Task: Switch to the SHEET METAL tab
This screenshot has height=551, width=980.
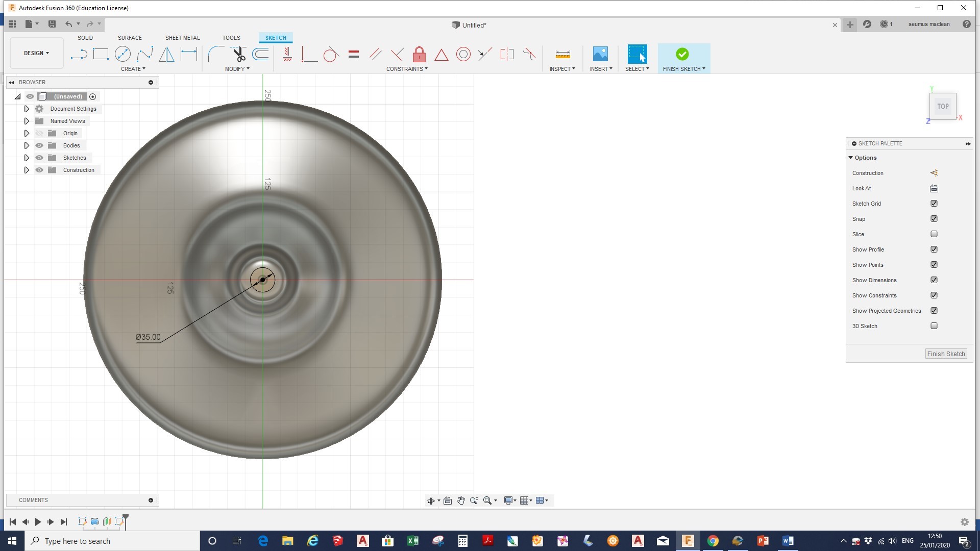Action: coord(182,38)
